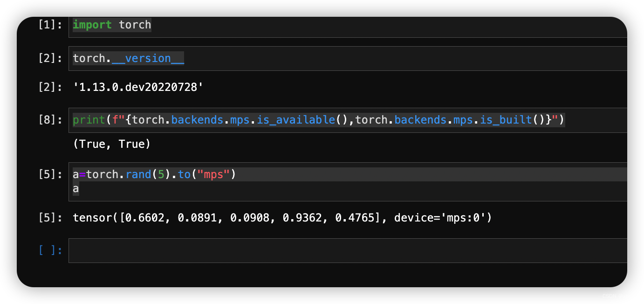Click the is_available method in the code

pos(296,120)
